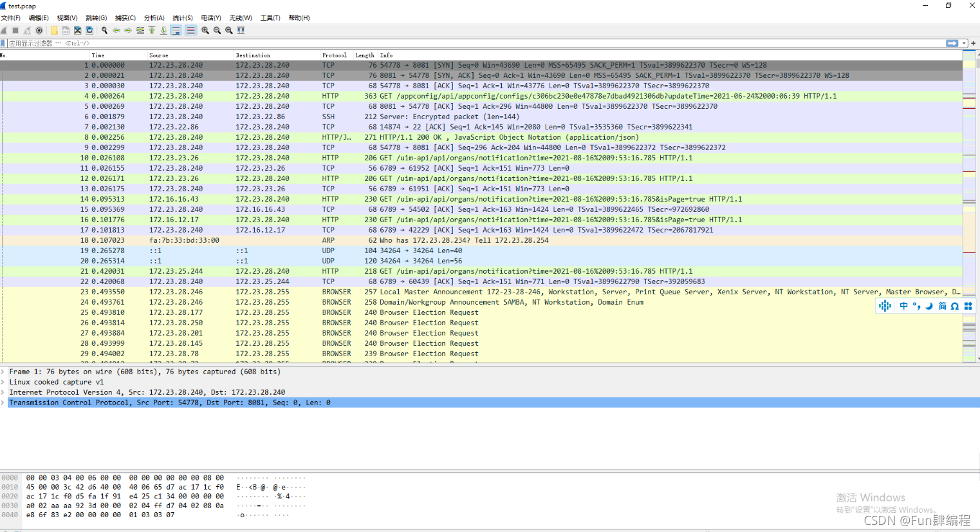Toggle IME Chinese 中 mode icon
Screen dimensions: 980x532
[x=904, y=306]
